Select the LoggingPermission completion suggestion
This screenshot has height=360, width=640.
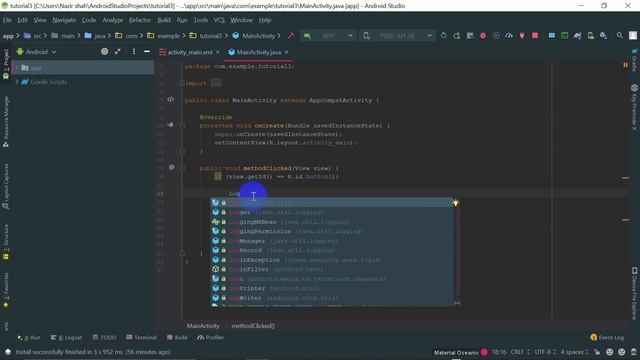[332, 231]
